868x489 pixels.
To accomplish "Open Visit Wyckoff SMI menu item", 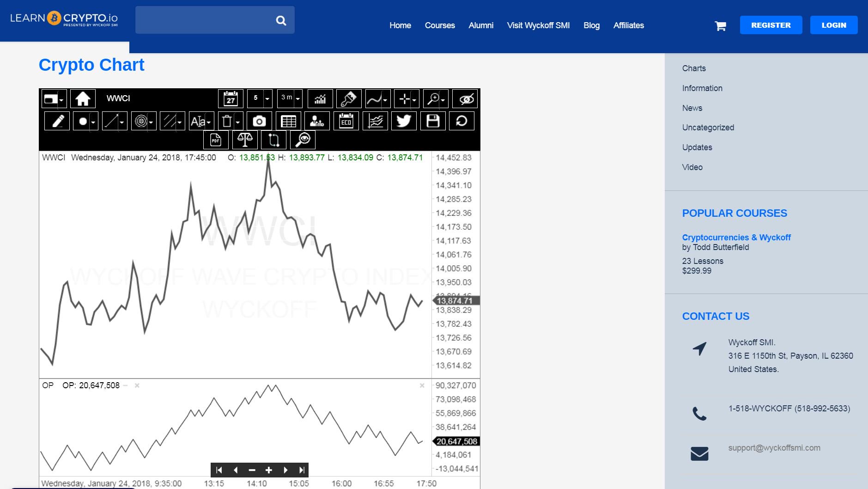I will 538,25.
